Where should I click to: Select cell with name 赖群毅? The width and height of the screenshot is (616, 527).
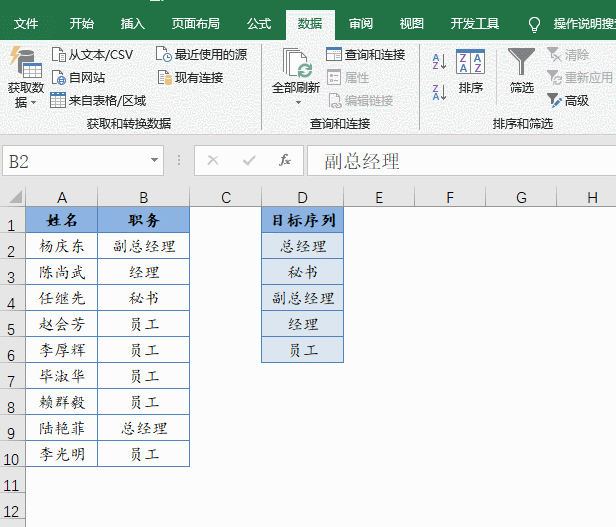point(62,402)
